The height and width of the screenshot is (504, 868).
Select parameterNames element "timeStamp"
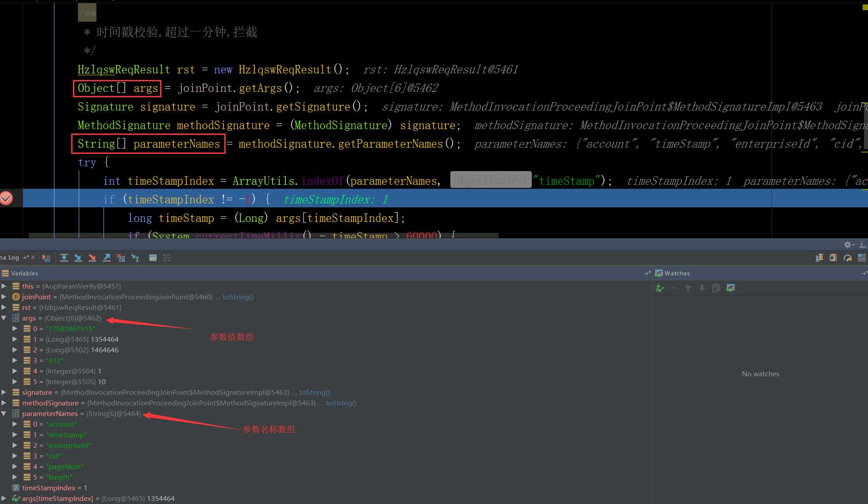pos(326,435)
